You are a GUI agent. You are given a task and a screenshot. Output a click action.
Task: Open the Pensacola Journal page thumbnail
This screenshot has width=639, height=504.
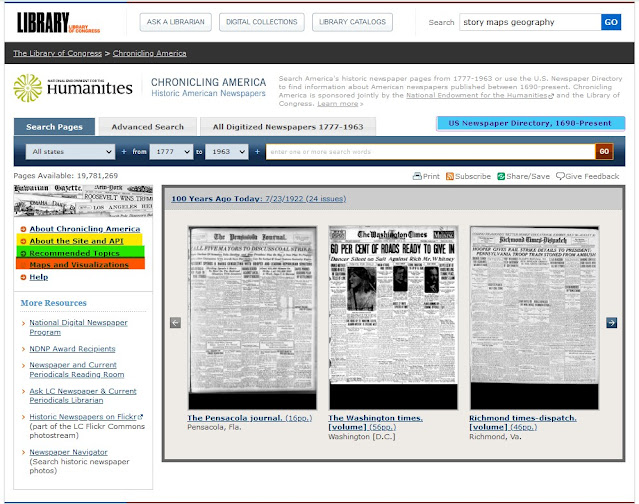tap(252, 318)
